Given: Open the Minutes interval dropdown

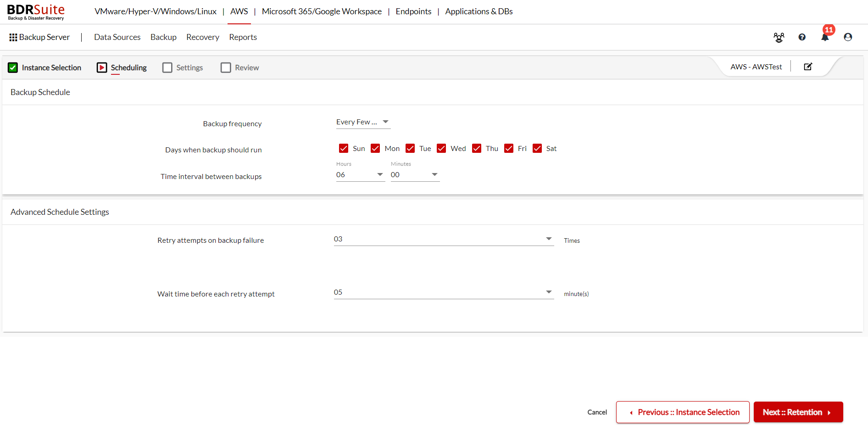Looking at the screenshot, I should coord(415,175).
